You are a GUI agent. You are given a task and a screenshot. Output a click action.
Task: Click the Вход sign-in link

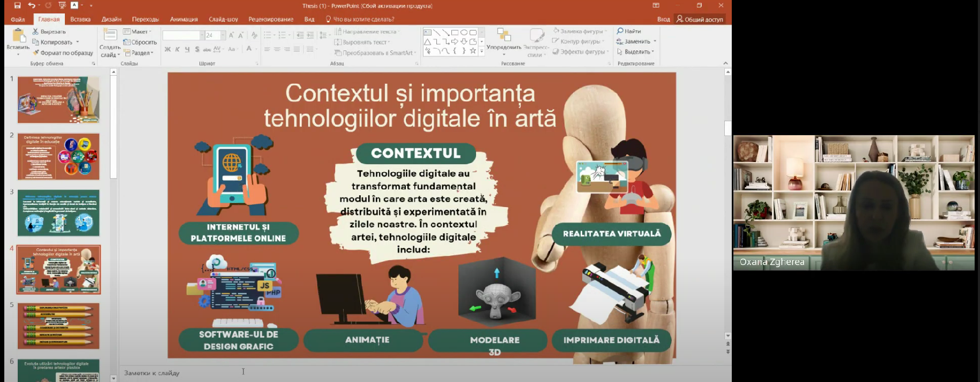pyautogui.click(x=664, y=19)
